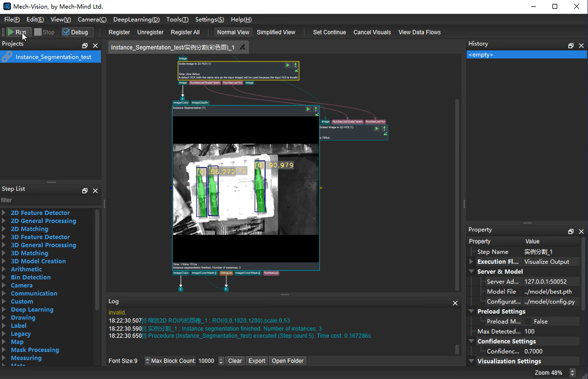Undock the Property panel
This screenshot has height=379, width=588.
coord(571,231)
